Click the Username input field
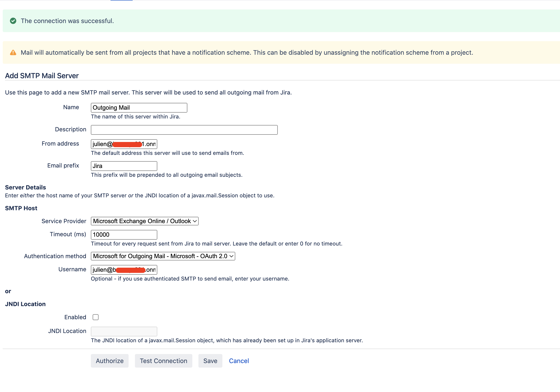The image size is (560, 392). [x=124, y=269]
